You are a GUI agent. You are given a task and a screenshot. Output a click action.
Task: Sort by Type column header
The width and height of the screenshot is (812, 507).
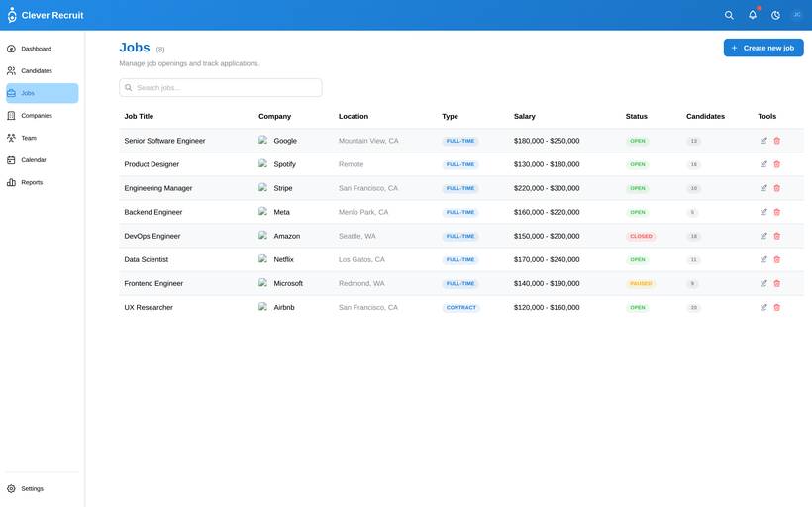450,116
